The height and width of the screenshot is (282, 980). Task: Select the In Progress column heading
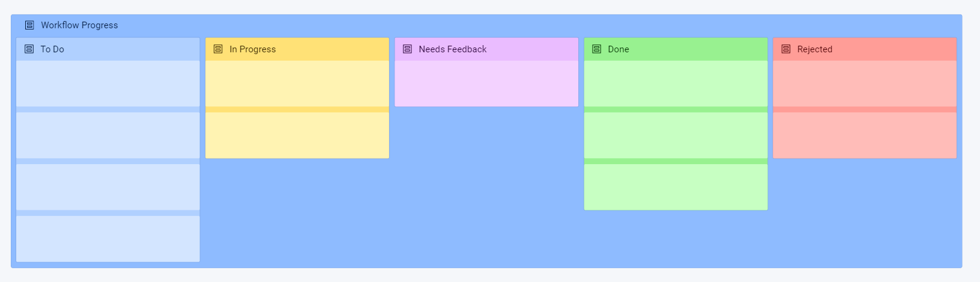pos(253,49)
